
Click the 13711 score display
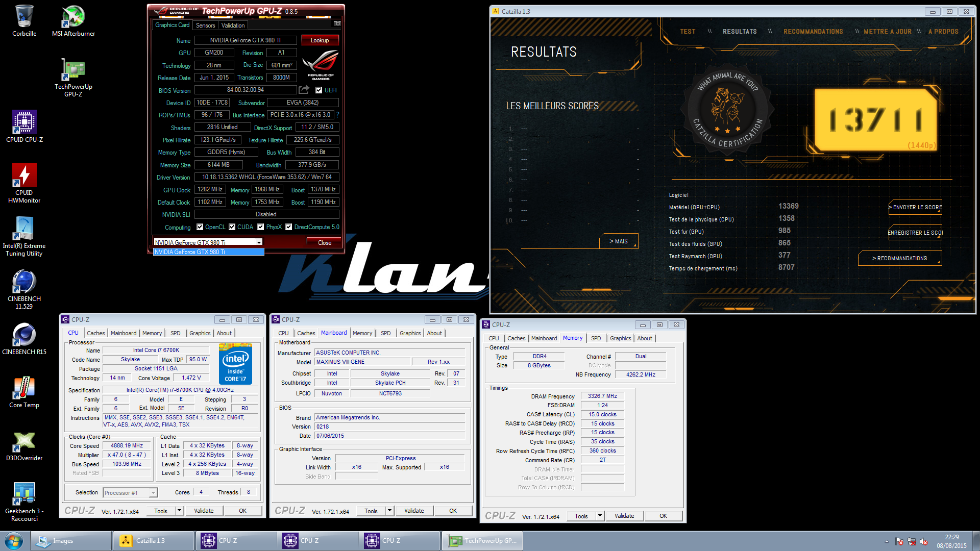pyautogui.click(x=875, y=120)
